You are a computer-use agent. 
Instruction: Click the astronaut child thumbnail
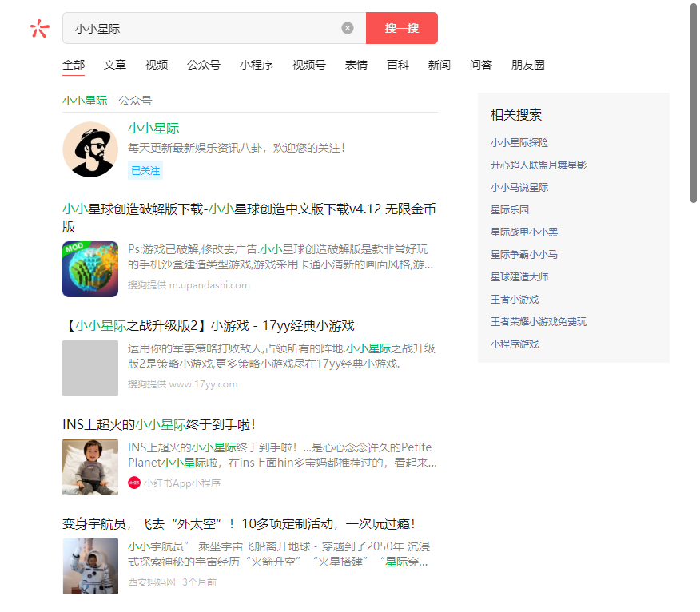click(90, 566)
